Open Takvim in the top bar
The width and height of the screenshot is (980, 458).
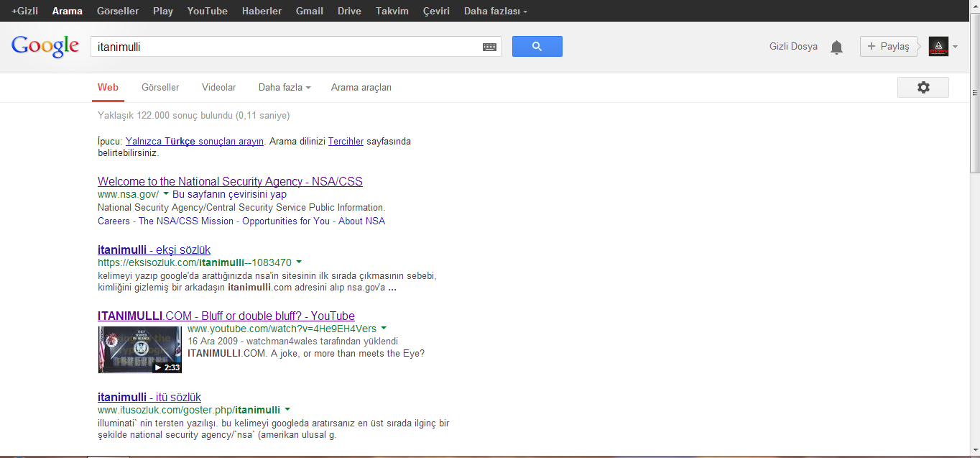point(392,11)
